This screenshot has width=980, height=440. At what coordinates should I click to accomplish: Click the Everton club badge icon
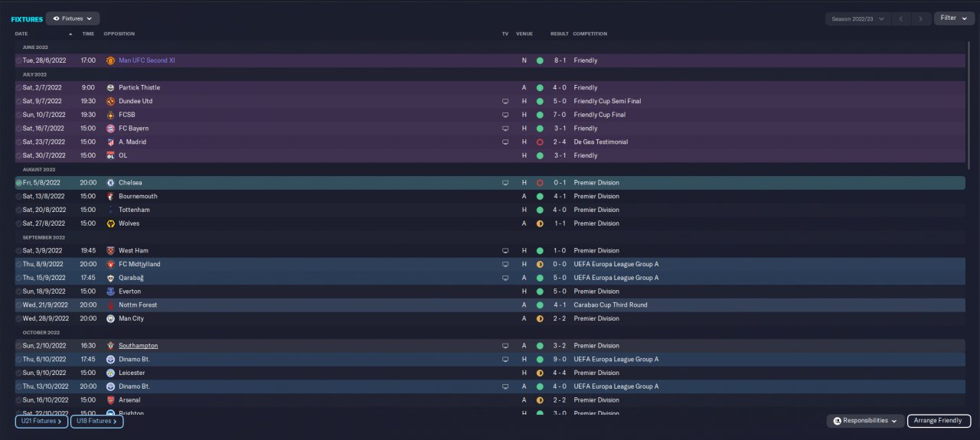coord(111,292)
